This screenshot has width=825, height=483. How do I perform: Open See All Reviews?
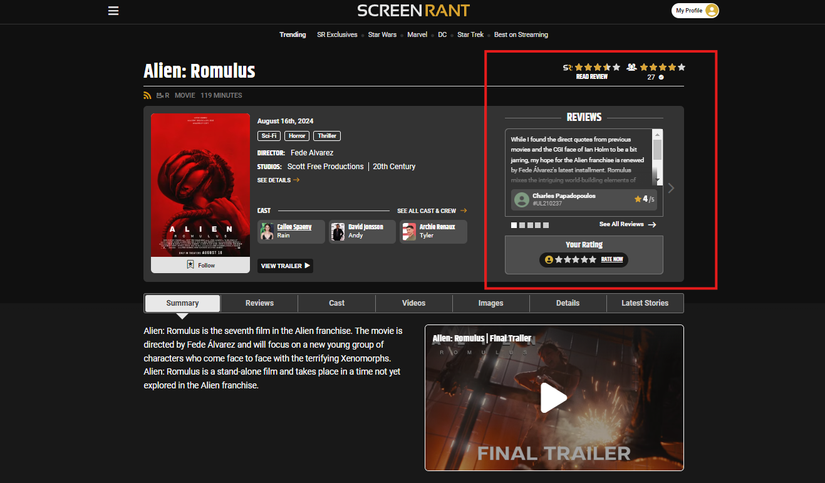627,224
